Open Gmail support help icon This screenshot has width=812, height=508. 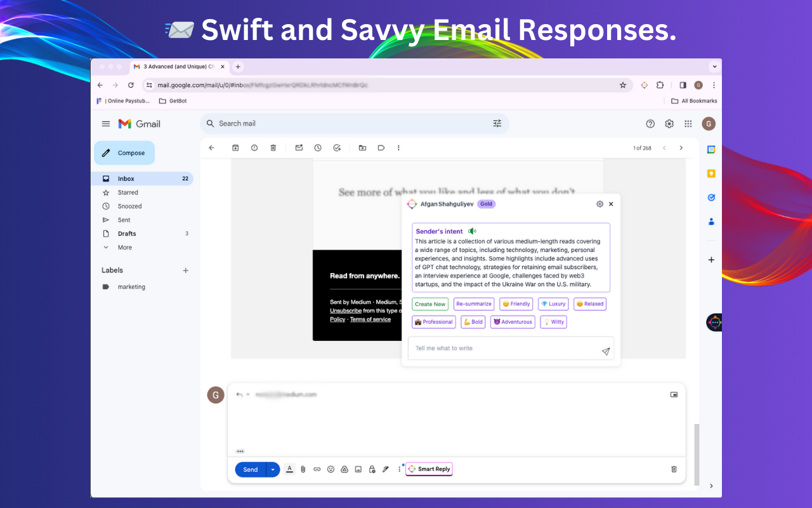650,124
